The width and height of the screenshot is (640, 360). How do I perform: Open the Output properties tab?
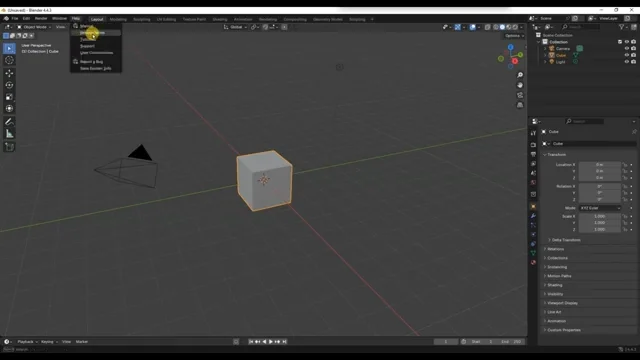click(533, 154)
